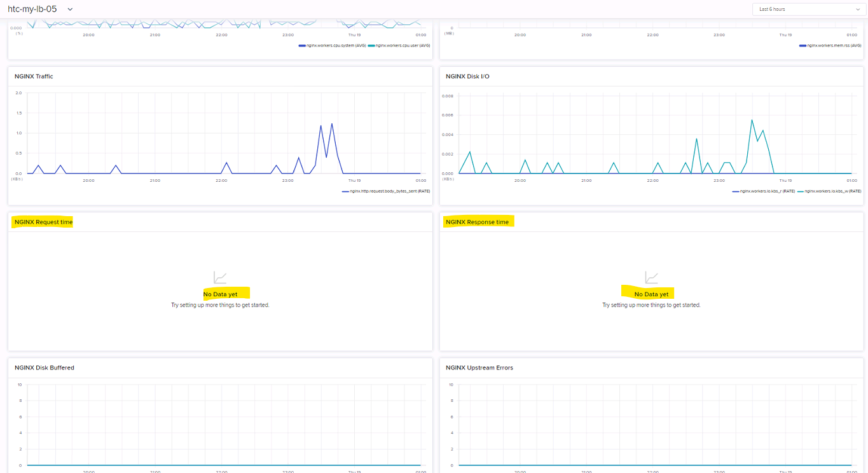
Task: Click the nginx.workers.io.kbs_w legend marker
Action: coord(801,191)
